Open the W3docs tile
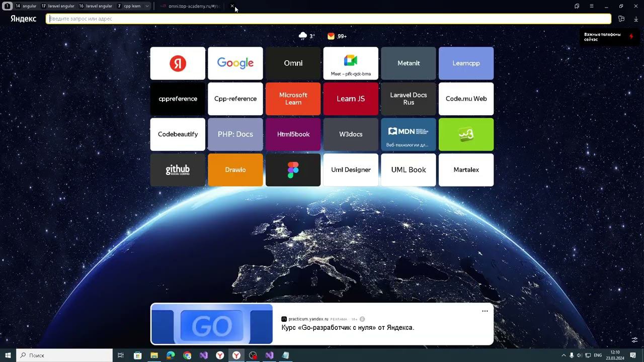This screenshot has width=644, height=362. point(351,134)
